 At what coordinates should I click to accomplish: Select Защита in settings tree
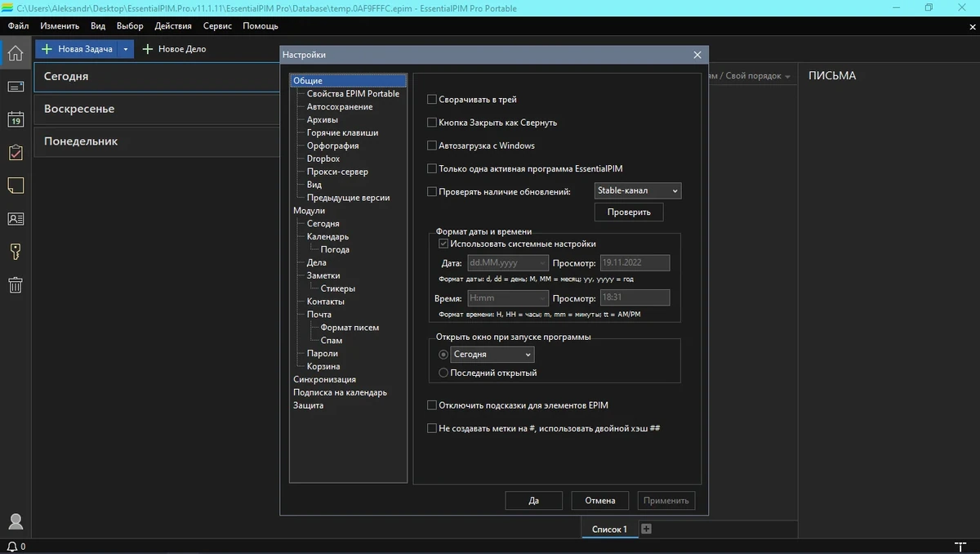pyautogui.click(x=308, y=405)
